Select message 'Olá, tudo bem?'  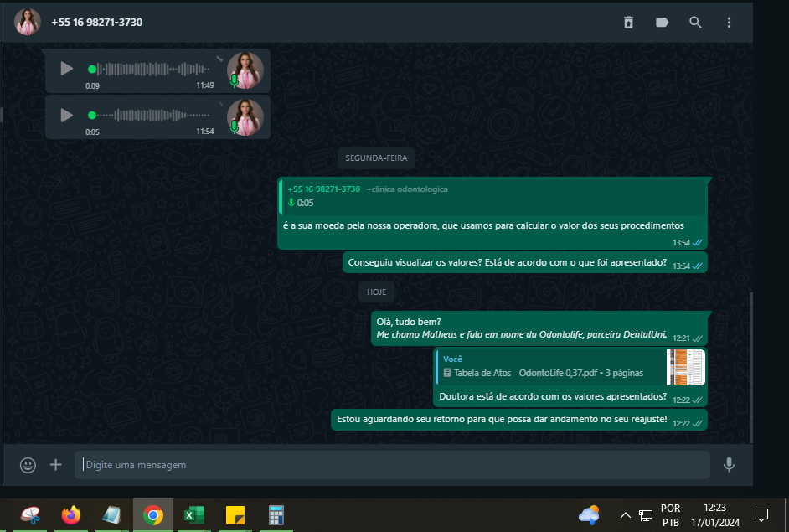[x=539, y=328]
